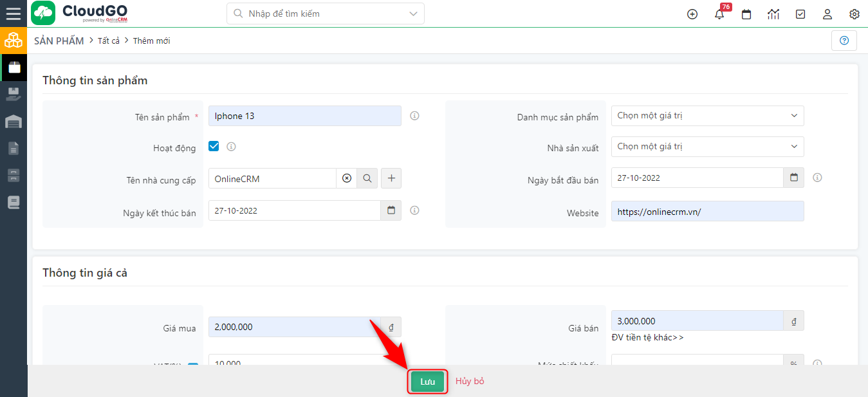Open the settings gear icon
The height and width of the screenshot is (397, 868).
coord(854,14)
